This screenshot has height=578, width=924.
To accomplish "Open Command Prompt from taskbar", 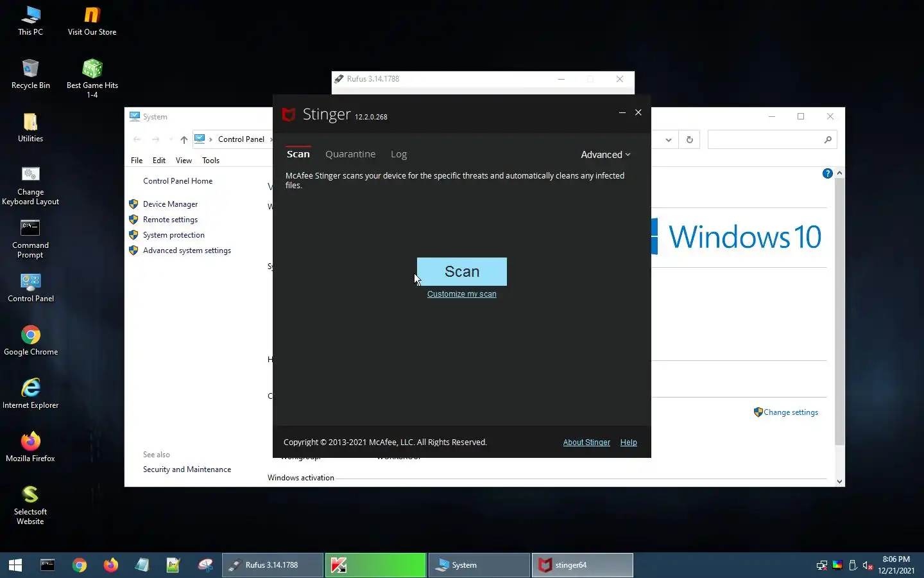I will pos(47,565).
